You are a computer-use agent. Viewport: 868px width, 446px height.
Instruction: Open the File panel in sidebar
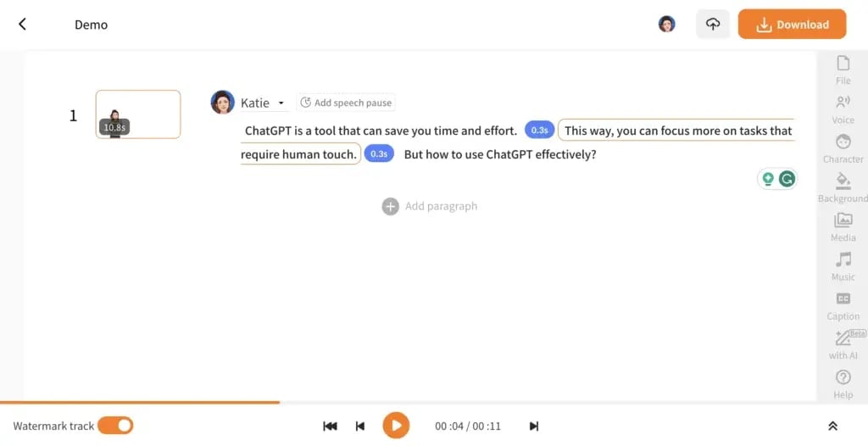tap(843, 70)
